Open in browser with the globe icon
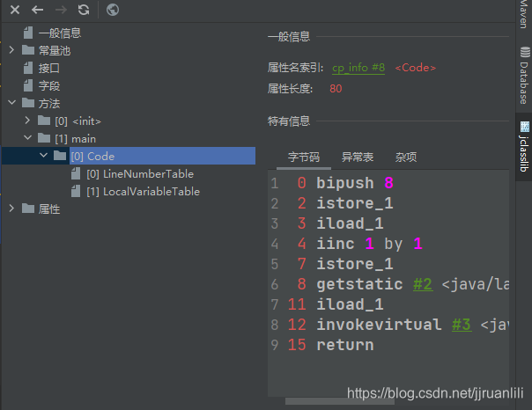Screen dimensions: 532x410 (113, 10)
